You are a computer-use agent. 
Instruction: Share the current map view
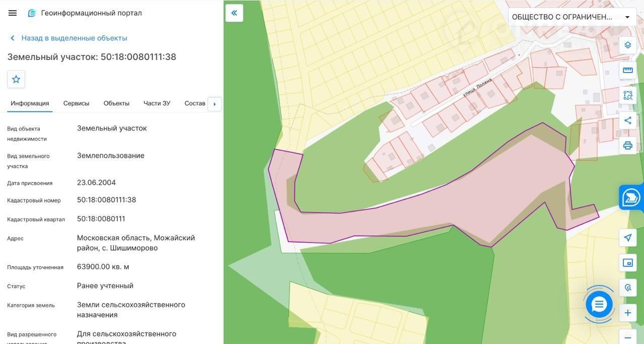click(x=627, y=120)
